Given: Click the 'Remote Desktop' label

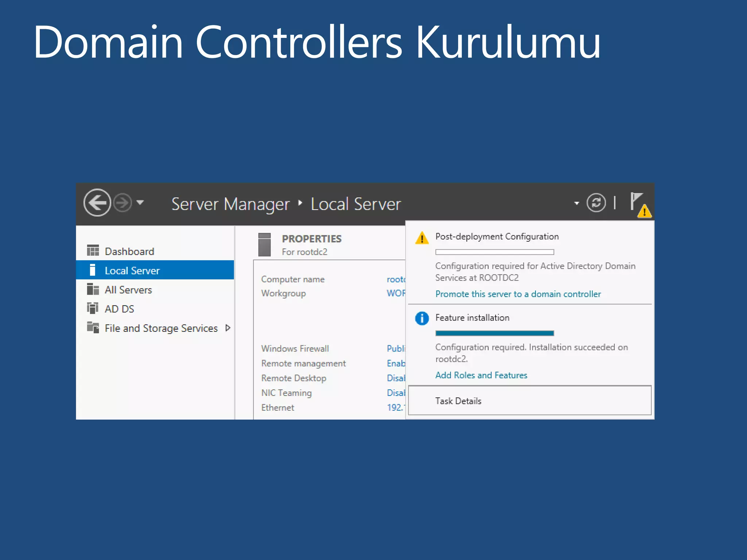Looking at the screenshot, I should [x=294, y=378].
